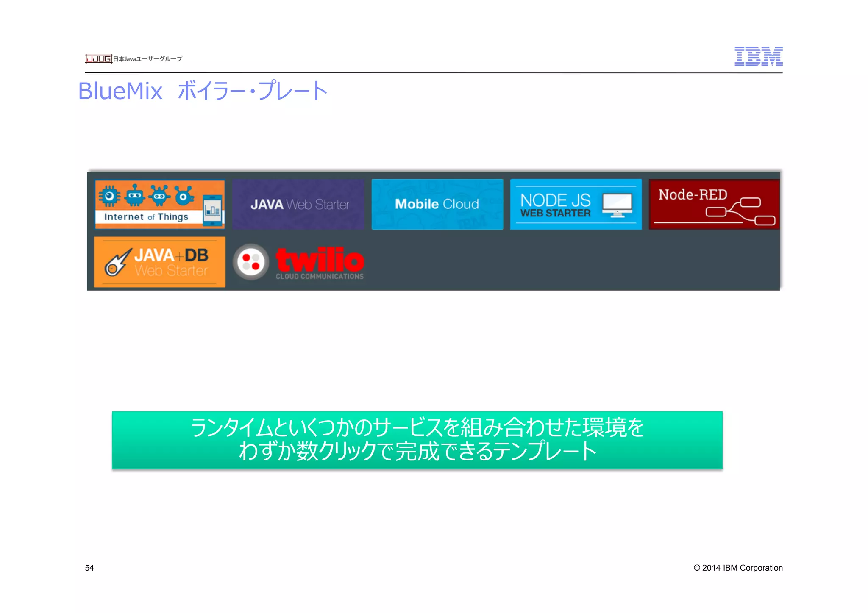Viewport: 868px width, 613px height.
Task: Open the JAVA+DB Web Starter tile
Action: [160, 262]
